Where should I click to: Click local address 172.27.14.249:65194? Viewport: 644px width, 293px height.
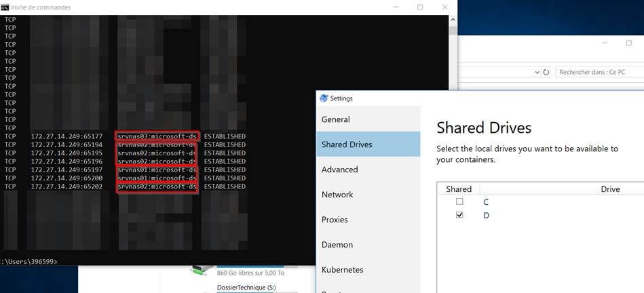[x=67, y=145]
